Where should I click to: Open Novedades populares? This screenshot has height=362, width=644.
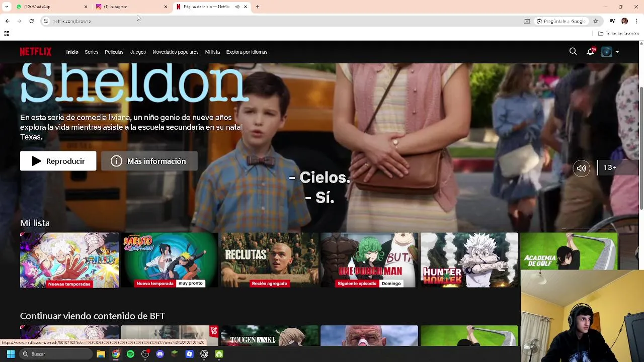pyautogui.click(x=175, y=52)
